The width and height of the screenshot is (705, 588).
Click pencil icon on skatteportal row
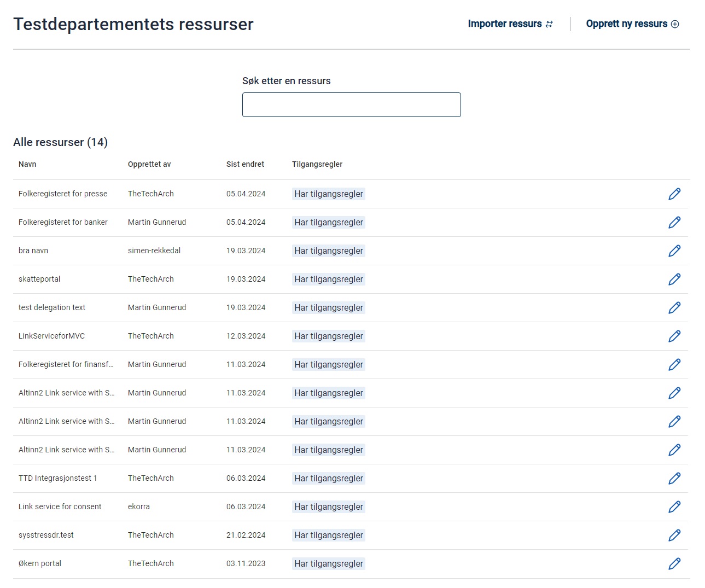tap(674, 280)
